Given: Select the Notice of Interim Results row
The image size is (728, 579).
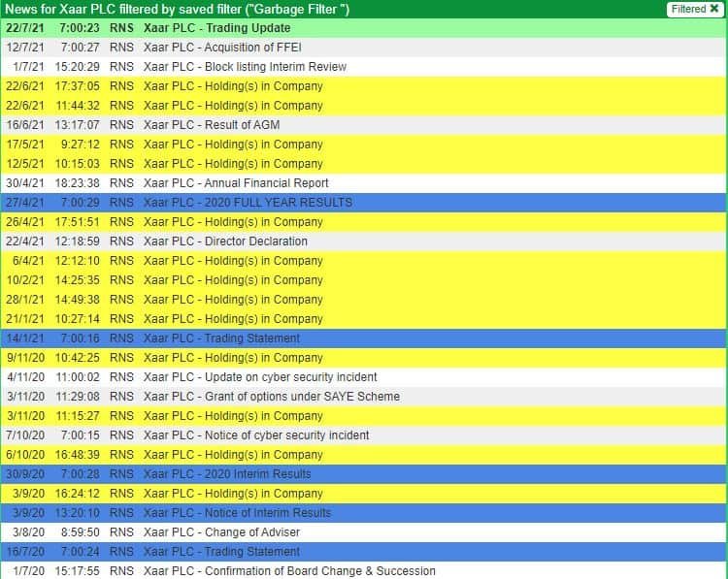Looking at the screenshot, I should click(364, 513).
